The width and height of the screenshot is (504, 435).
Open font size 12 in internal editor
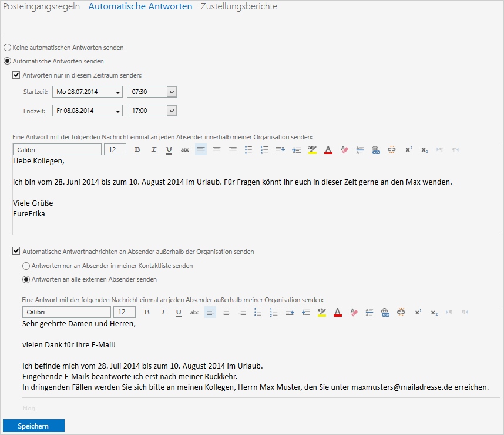tap(115, 150)
